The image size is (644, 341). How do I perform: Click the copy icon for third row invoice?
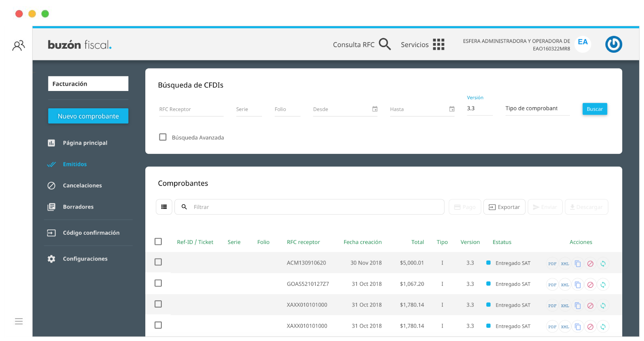[x=578, y=306]
